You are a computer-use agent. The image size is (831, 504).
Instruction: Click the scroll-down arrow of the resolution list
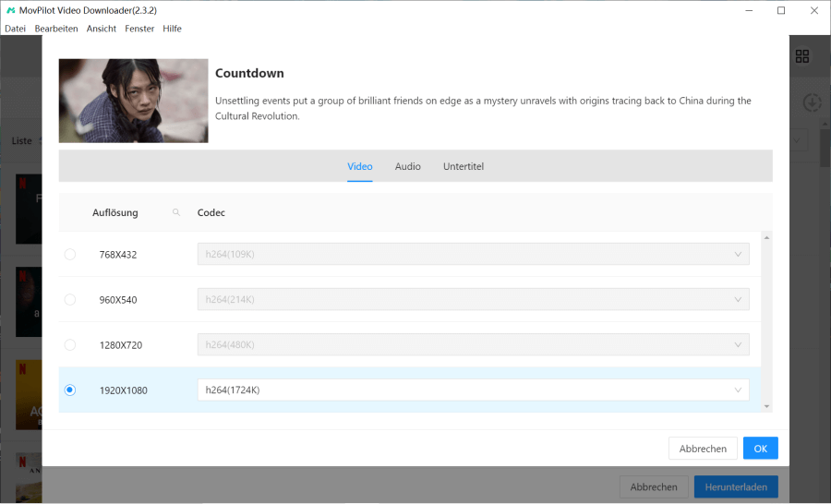[x=766, y=406]
